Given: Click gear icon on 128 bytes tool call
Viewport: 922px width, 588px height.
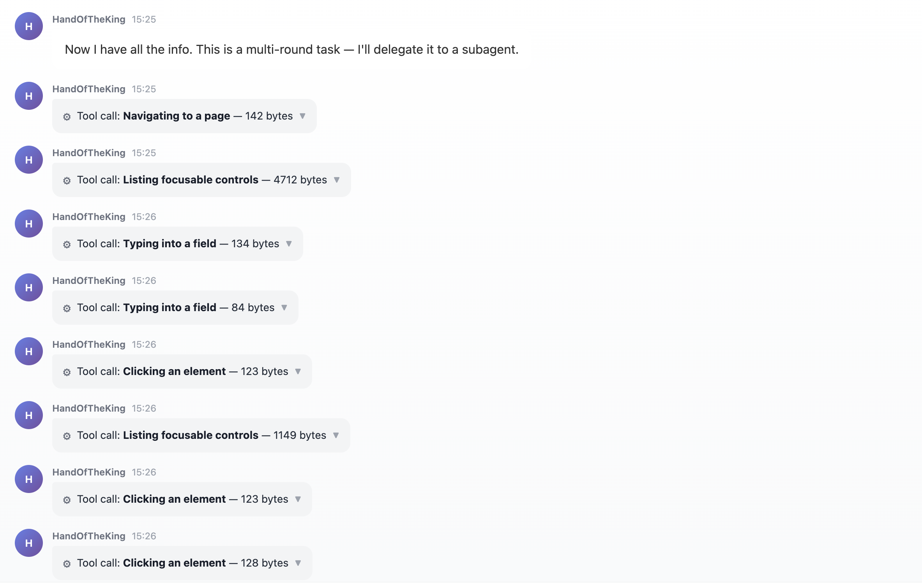Looking at the screenshot, I should (67, 564).
